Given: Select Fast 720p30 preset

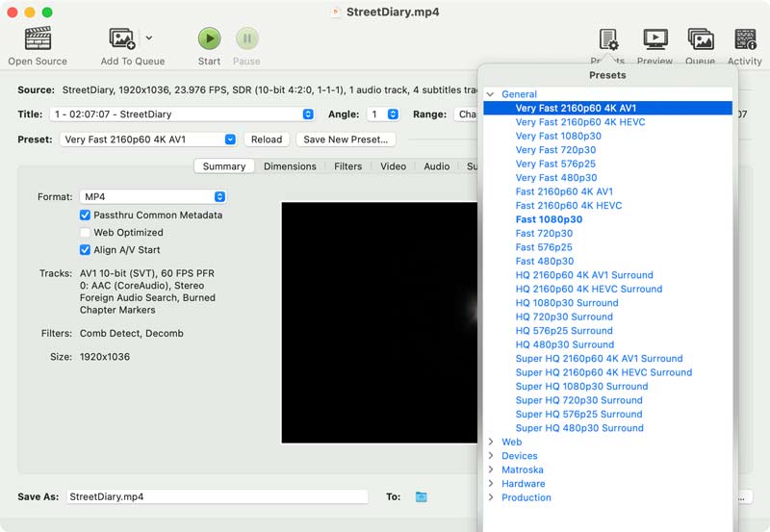Looking at the screenshot, I should pyautogui.click(x=607, y=233).
